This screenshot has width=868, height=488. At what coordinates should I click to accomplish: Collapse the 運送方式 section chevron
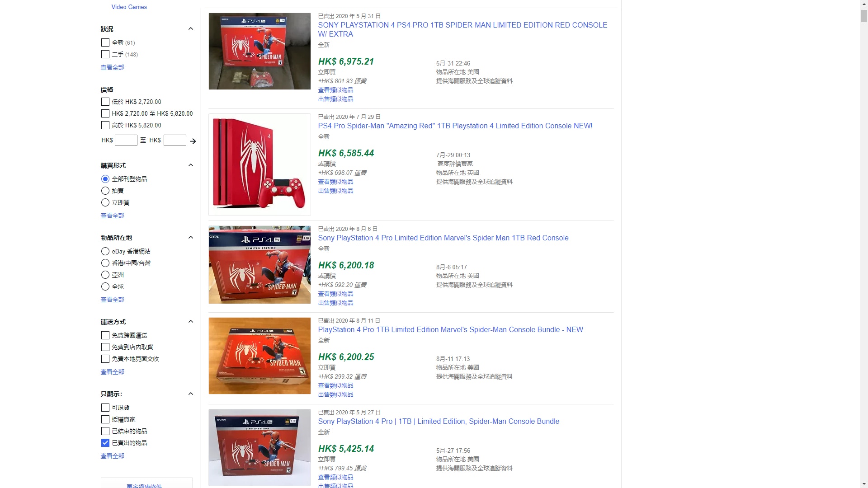pos(191,322)
